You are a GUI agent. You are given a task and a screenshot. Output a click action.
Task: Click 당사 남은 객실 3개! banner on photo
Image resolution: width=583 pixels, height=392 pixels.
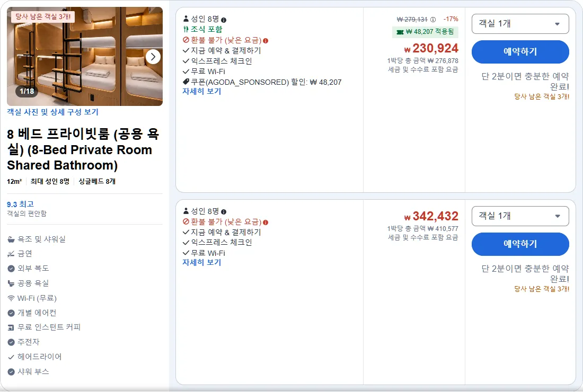(x=43, y=17)
